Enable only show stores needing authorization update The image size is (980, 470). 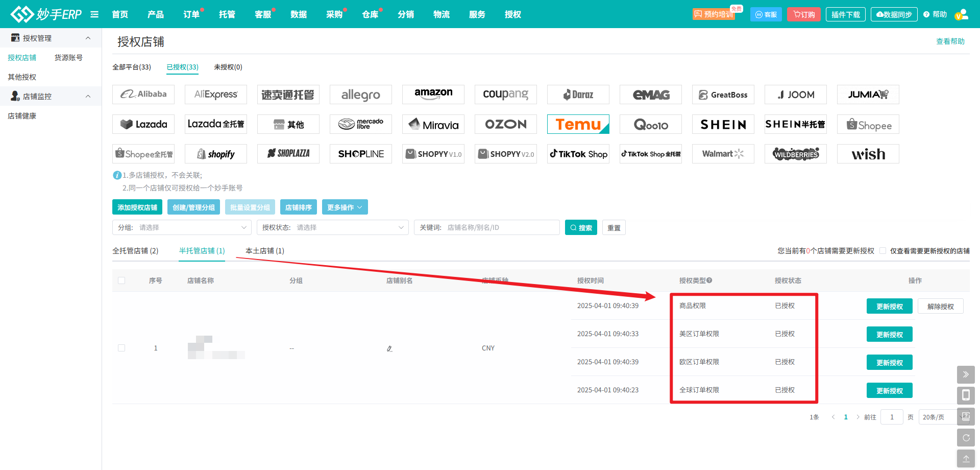pos(883,251)
